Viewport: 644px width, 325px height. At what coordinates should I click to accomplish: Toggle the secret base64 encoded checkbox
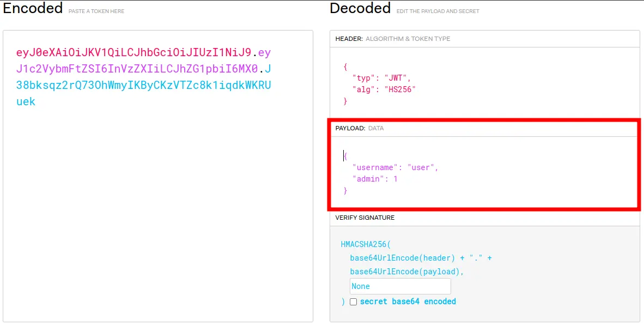(x=353, y=302)
